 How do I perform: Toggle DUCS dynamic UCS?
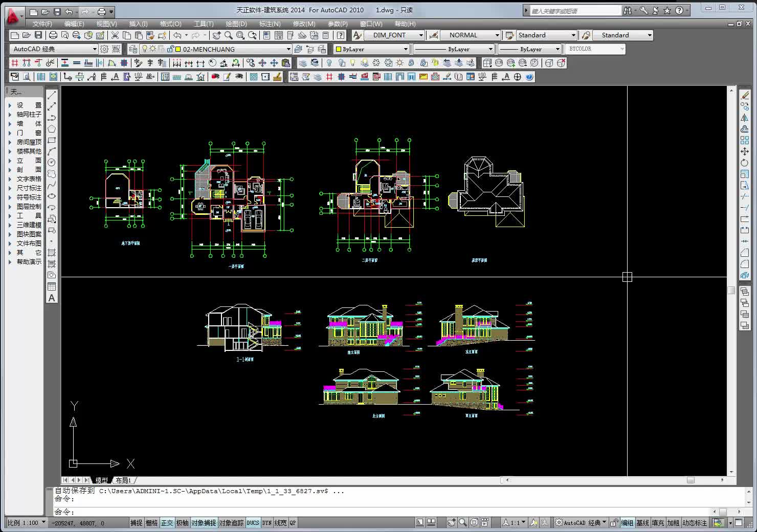pos(253,523)
